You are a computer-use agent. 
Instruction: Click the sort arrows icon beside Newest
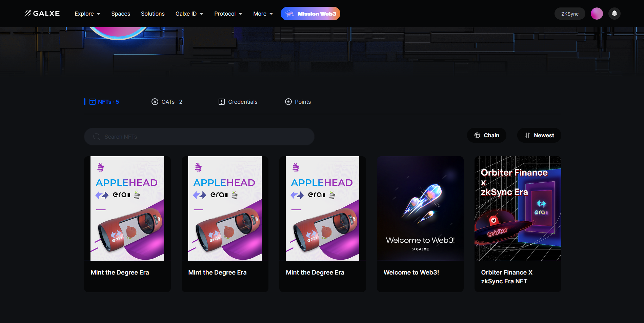(x=527, y=135)
